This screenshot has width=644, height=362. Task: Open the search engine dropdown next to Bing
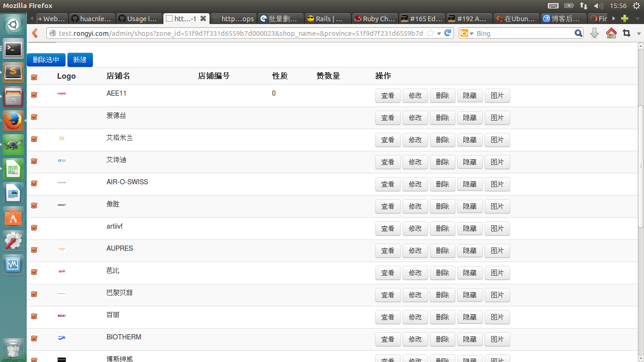471,33
